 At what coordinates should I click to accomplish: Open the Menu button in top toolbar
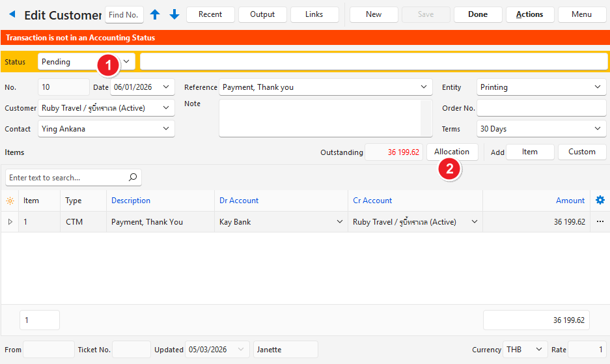581,14
